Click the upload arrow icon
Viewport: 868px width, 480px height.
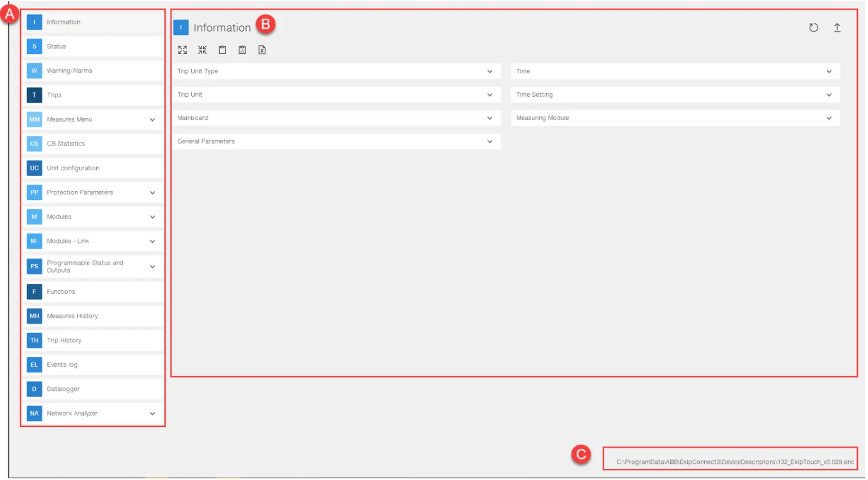tap(837, 28)
